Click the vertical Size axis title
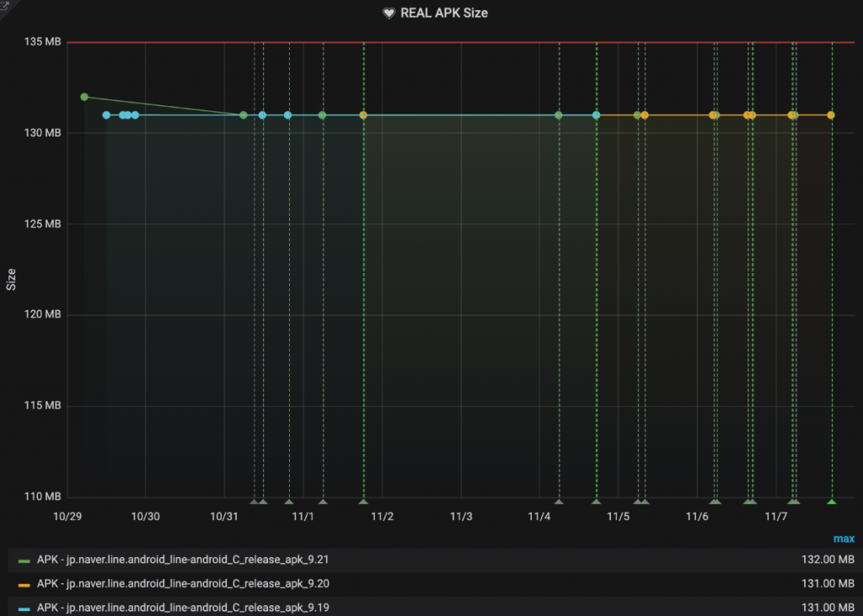The height and width of the screenshot is (616, 863). pos(11,280)
